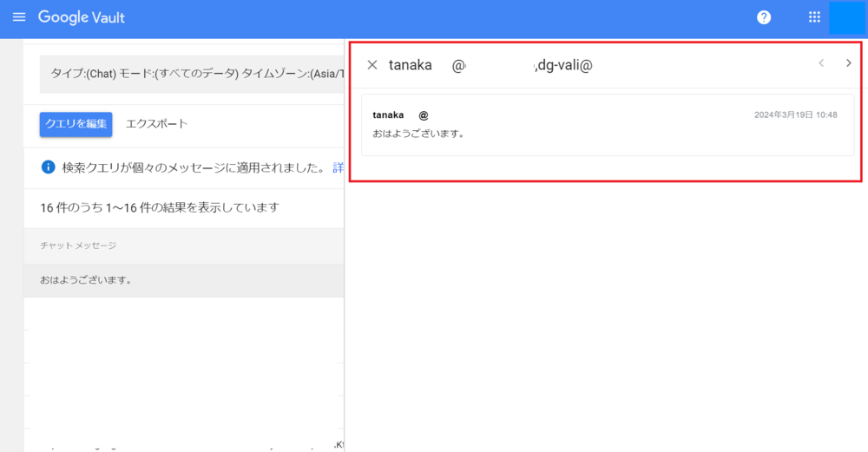
Task: Click the query summary bar showing タイプ:(Chat)
Action: pos(191,74)
